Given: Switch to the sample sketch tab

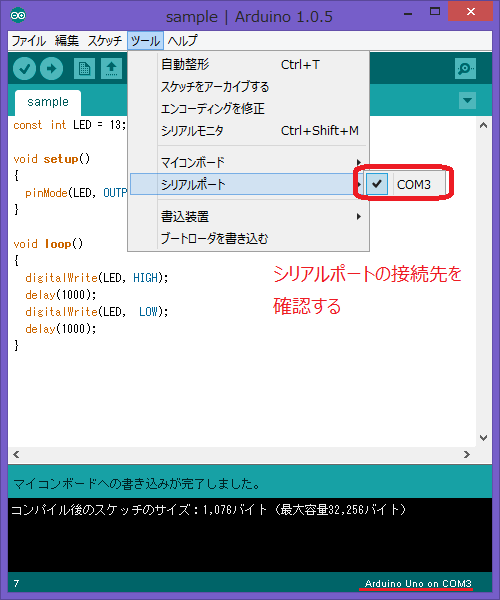Looking at the screenshot, I should click(x=48, y=102).
